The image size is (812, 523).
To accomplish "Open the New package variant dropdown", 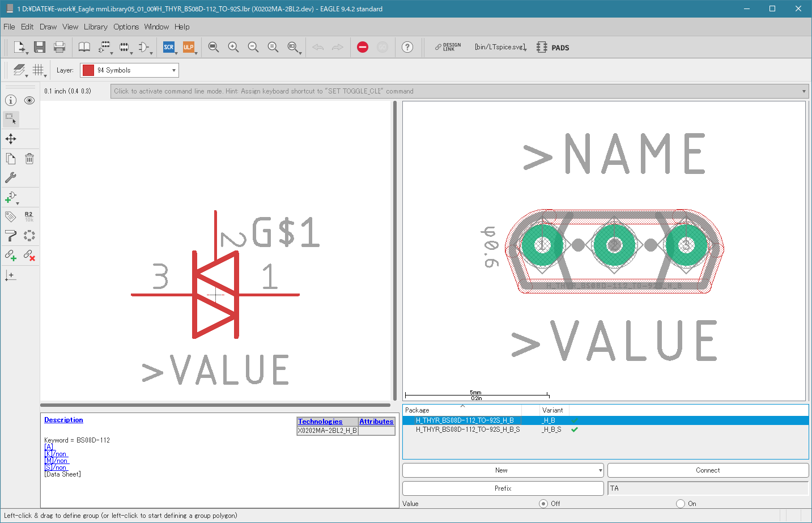I will click(x=600, y=470).
